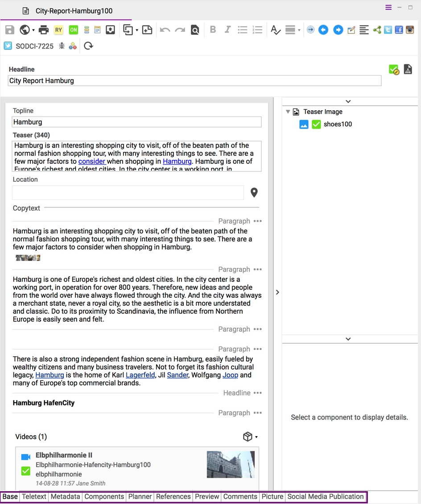The width and height of the screenshot is (421, 504).
Task: Click the 'Sander' link in copytext
Action: click(x=177, y=375)
